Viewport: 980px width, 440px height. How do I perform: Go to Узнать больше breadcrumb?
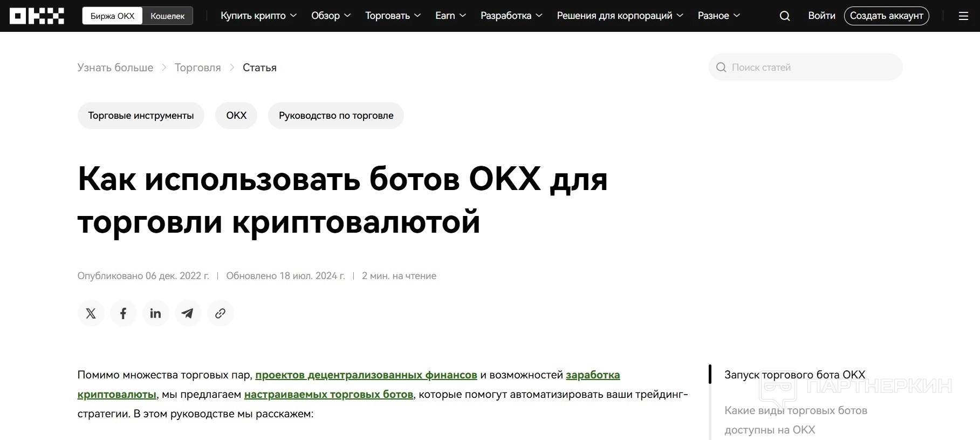[115, 67]
